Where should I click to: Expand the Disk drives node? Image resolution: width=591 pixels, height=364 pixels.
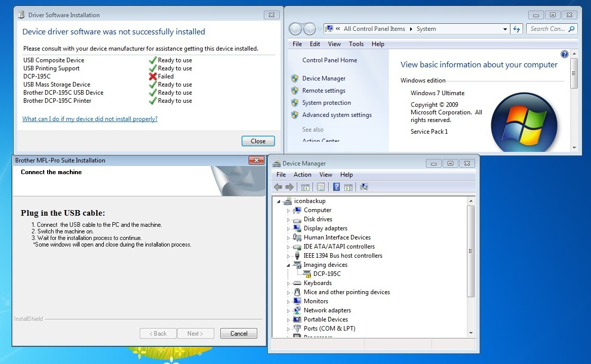pyautogui.click(x=288, y=220)
